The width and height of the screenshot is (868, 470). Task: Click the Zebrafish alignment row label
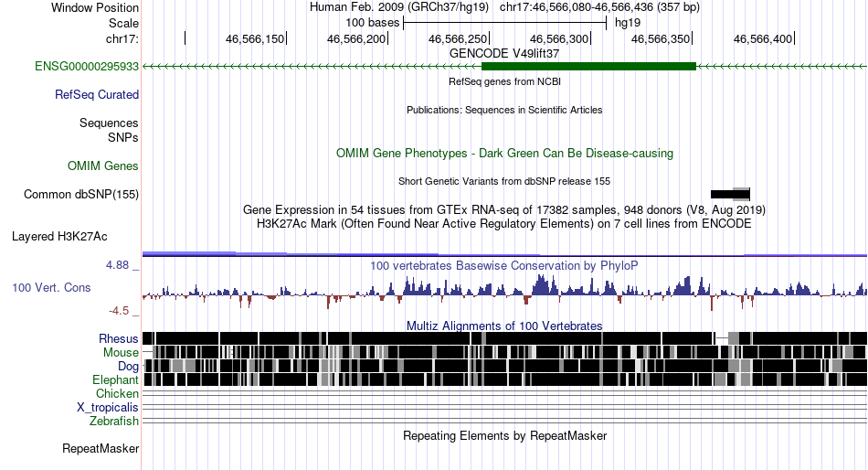114,422
